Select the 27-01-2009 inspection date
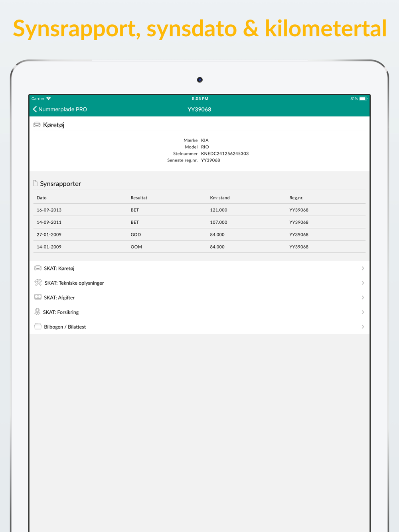Viewport: 399px width, 532px height. (49, 234)
